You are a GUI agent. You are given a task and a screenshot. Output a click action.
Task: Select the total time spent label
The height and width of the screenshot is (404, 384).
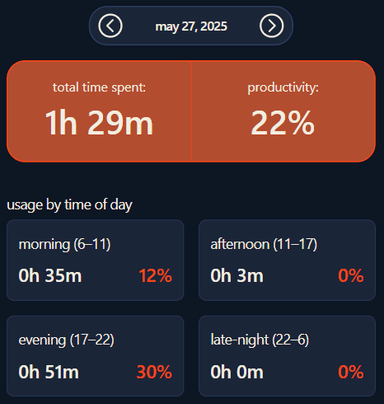tap(99, 87)
